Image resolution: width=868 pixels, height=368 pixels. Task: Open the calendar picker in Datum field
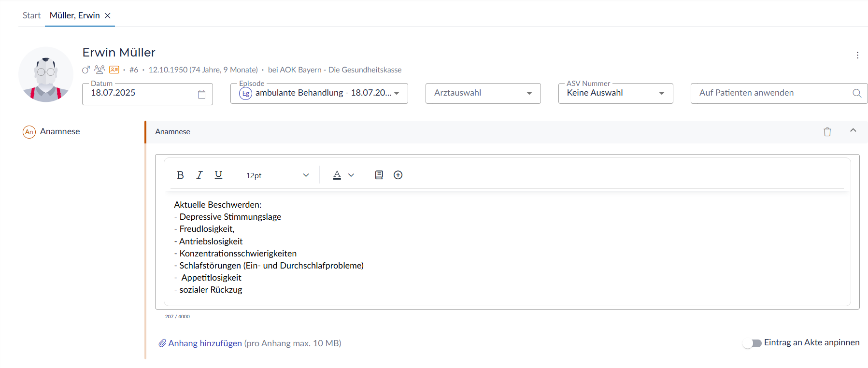(201, 94)
